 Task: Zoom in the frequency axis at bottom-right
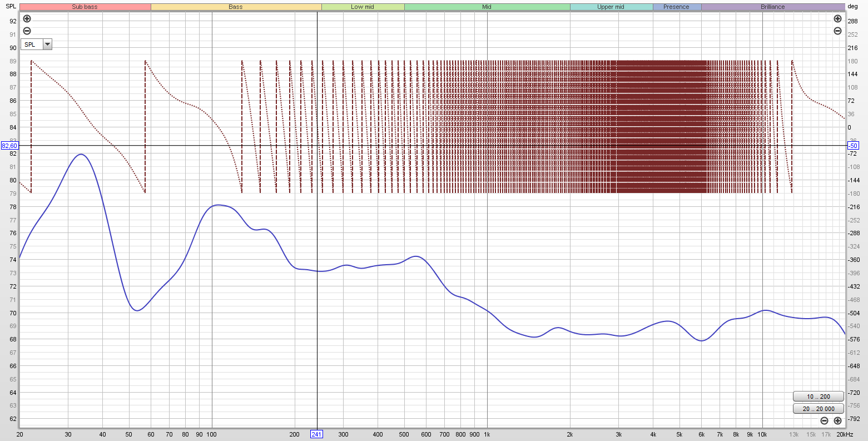pyautogui.click(x=837, y=421)
